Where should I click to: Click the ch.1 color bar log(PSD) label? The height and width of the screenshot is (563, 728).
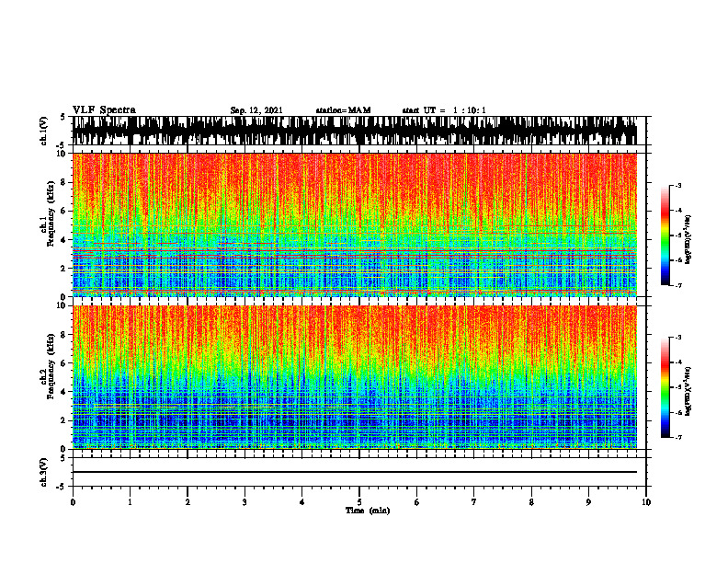688,239
